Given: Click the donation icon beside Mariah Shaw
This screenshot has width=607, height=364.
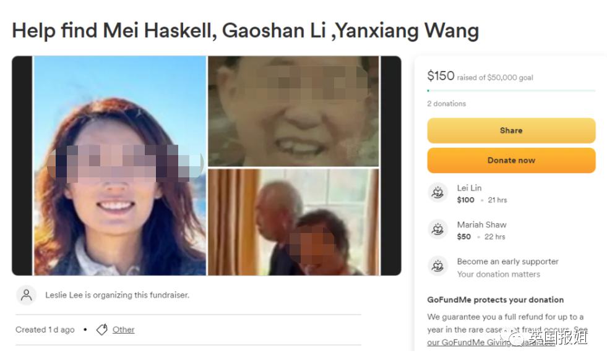Looking at the screenshot, I should tap(437, 229).
